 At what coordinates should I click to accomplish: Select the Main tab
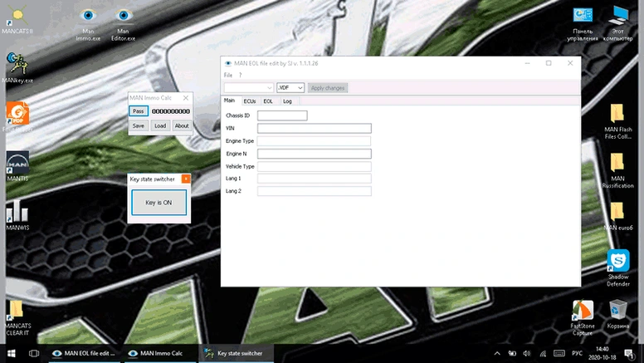pyautogui.click(x=229, y=101)
